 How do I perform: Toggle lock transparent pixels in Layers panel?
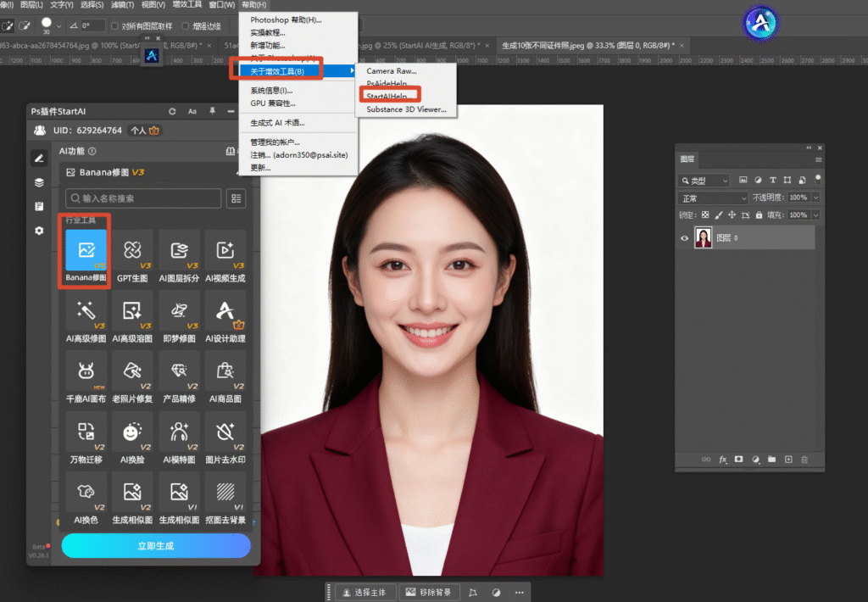pos(705,215)
